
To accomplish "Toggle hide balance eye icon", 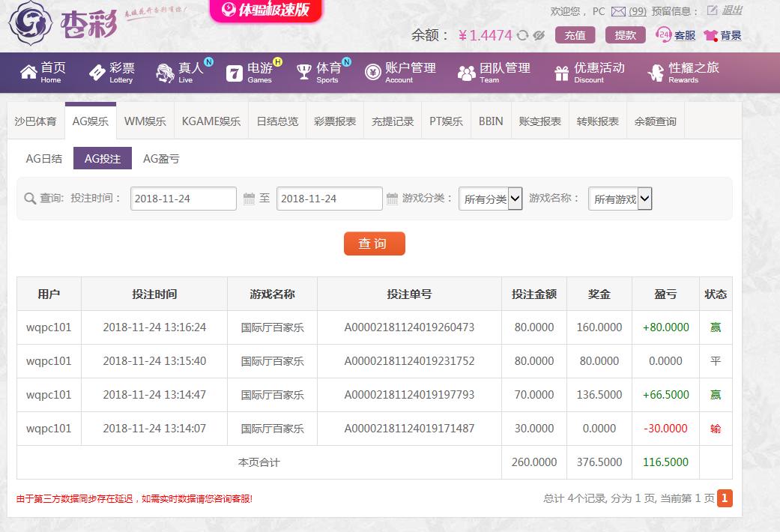I will click(x=539, y=35).
